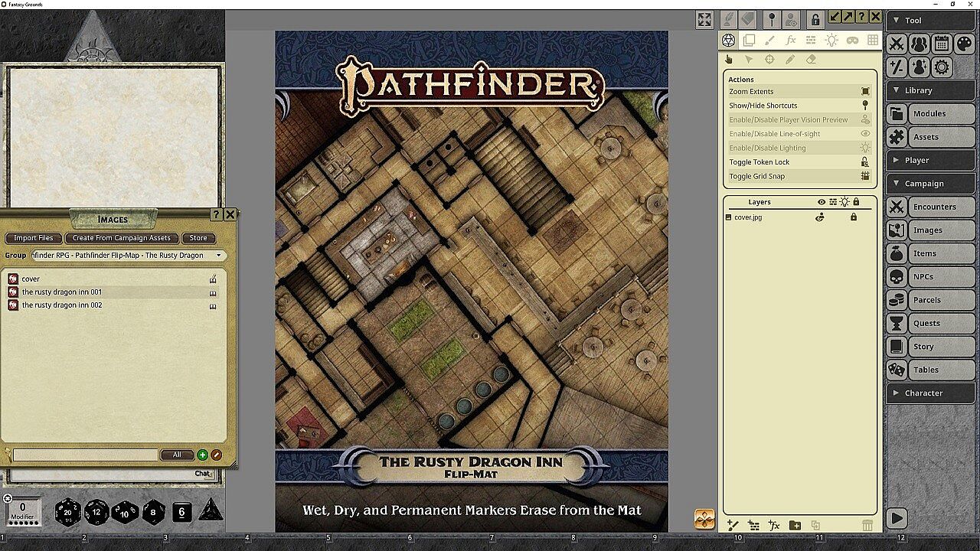Open the options gear icon in Tool section
The height and width of the screenshot is (551, 980).
point(942,67)
